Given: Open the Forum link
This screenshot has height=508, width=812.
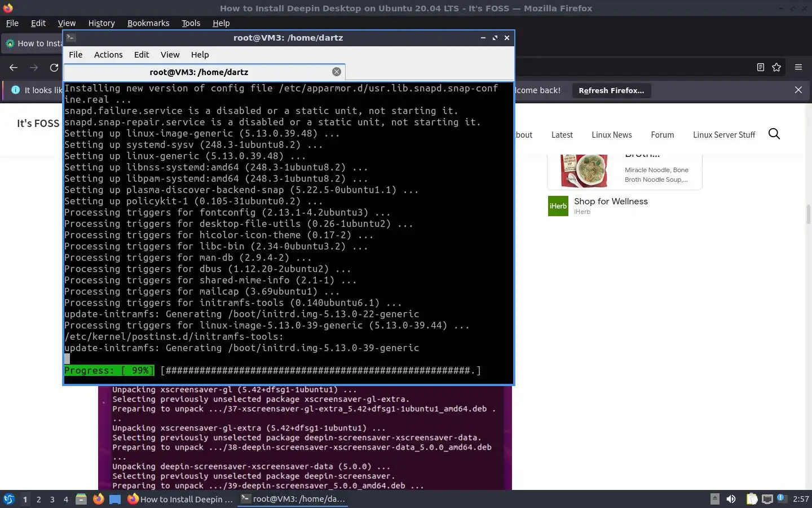Looking at the screenshot, I should [662, 135].
